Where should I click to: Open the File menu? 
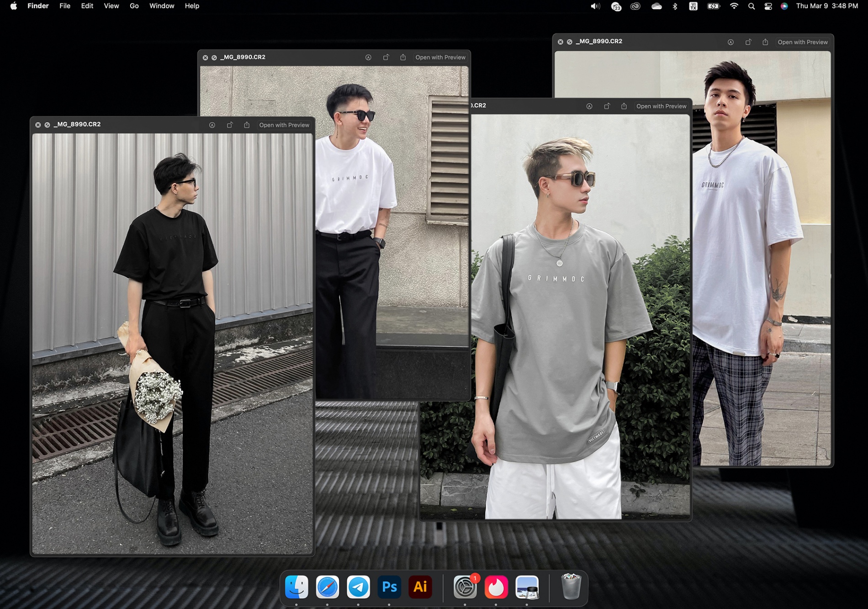(x=65, y=6)
